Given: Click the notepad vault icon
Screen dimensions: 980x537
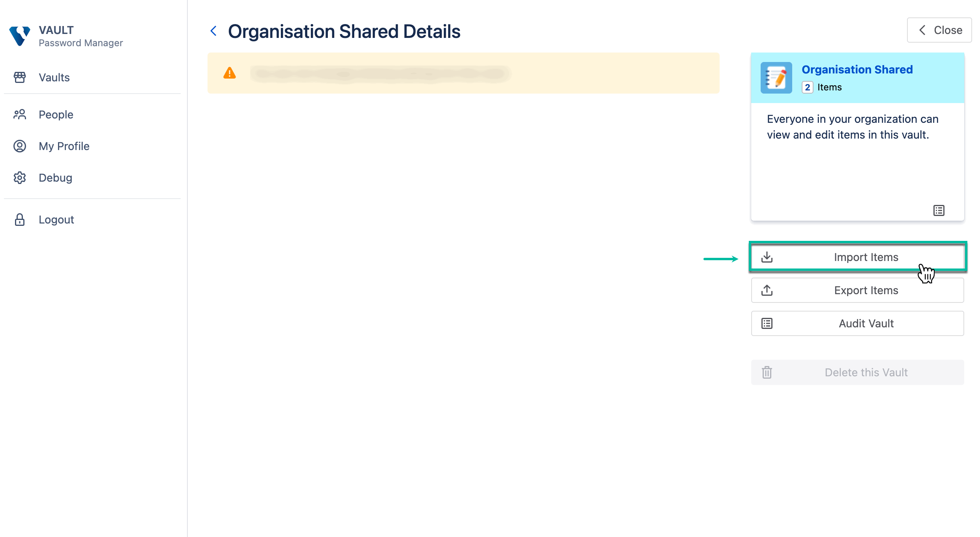Looking at the screenshot, I should tap(776, 78).
